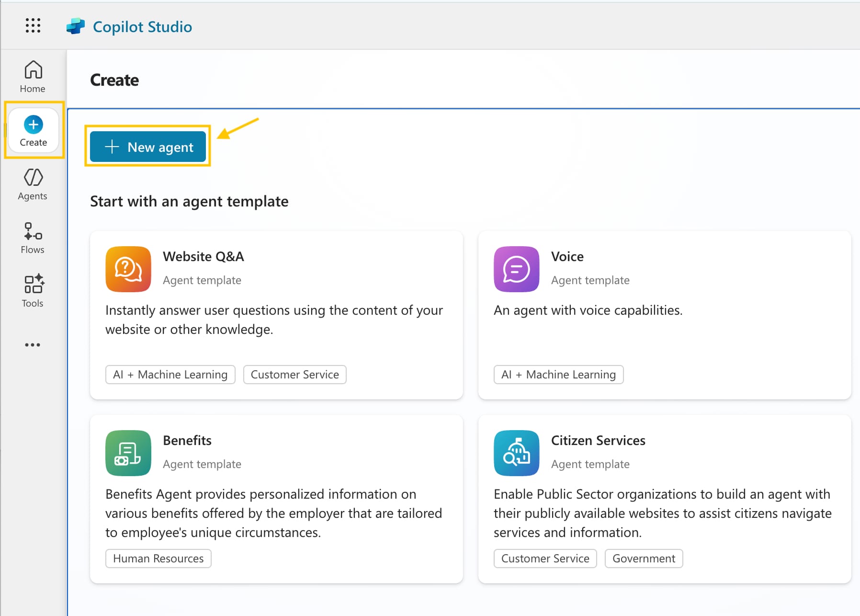Screen dimensions: 860x616
Task: Click the Human Resources tag on Benefits
Action: [158, 559]
